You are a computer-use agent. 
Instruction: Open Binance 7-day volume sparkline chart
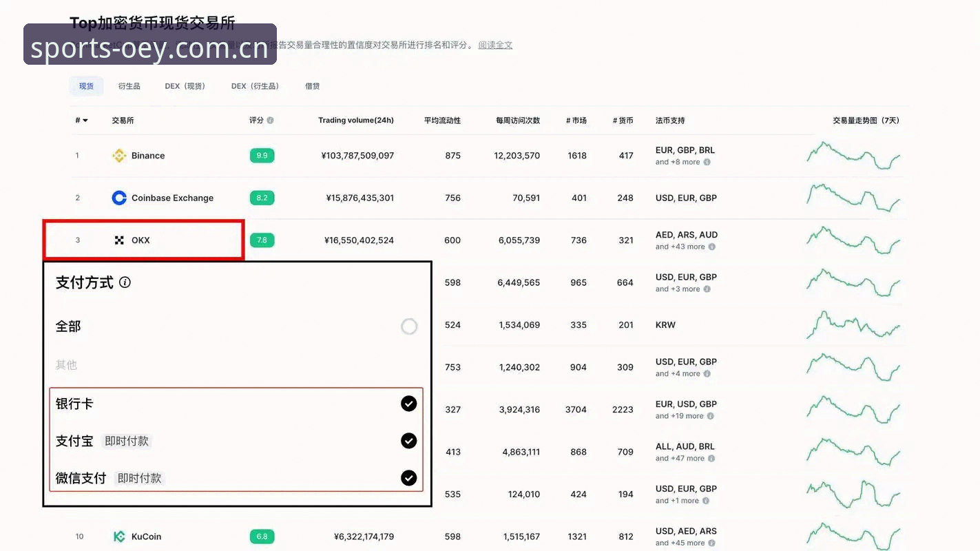coord(853,156)
